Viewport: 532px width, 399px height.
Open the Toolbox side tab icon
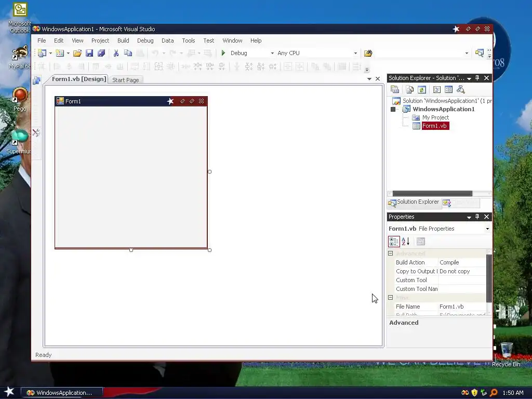(36, 132)
